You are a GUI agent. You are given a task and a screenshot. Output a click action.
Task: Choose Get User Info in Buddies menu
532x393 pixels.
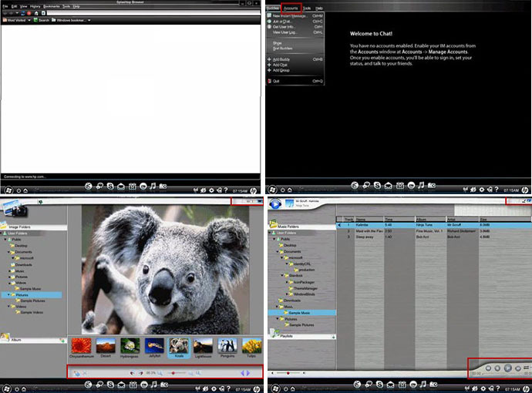pyautogui.click(x=295, y=27)
